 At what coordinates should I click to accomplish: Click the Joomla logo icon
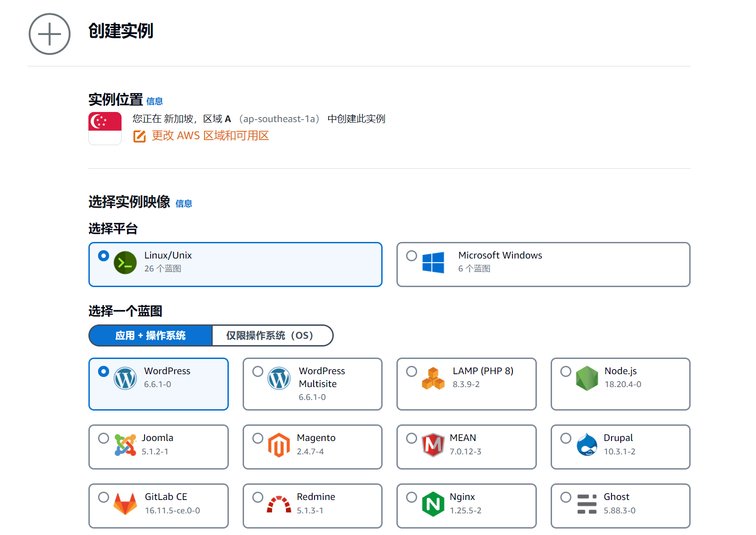[125, 445]
